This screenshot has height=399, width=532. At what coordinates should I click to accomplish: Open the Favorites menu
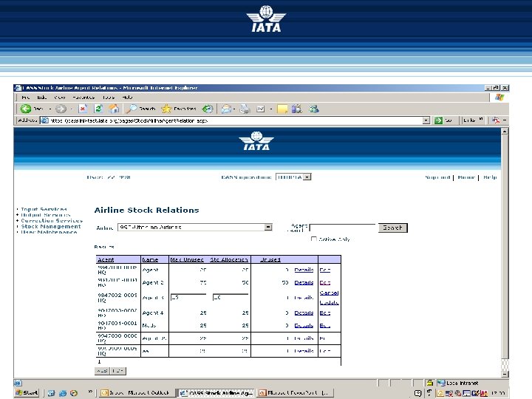tap(83, 98)
